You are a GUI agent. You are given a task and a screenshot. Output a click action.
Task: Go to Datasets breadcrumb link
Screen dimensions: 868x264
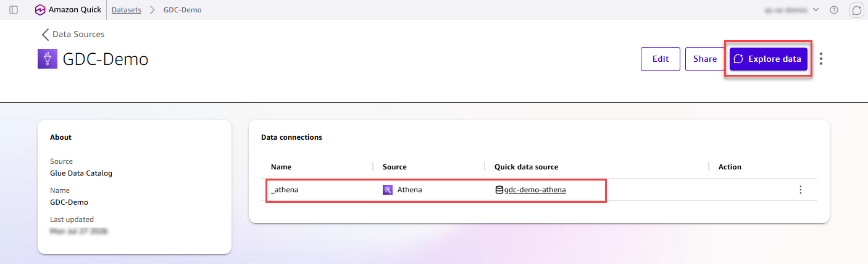click(x=126, y=10)
